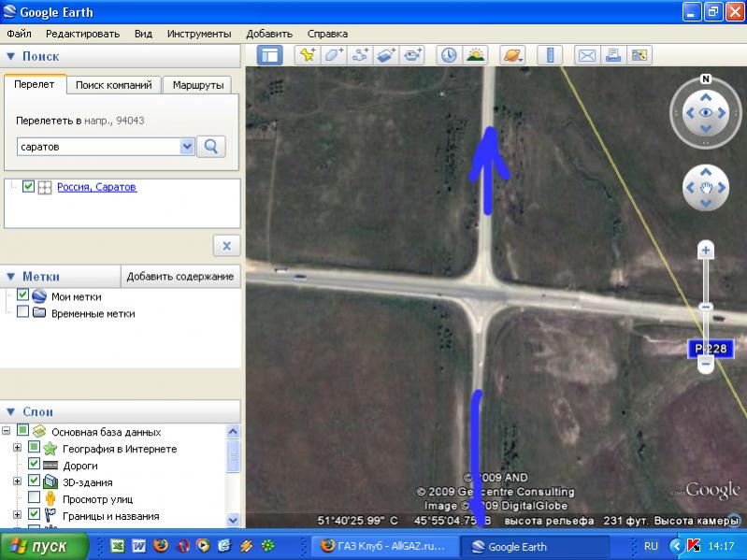Collapse the Слои panel
This screenshot has height=560, width=747.
11,412
